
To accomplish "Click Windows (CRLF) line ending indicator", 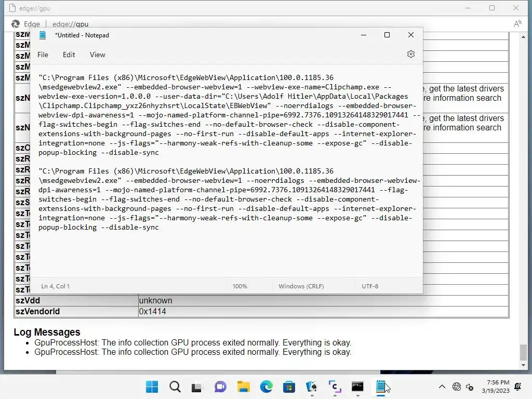I will pyautogui.click(x=301, y=286).
